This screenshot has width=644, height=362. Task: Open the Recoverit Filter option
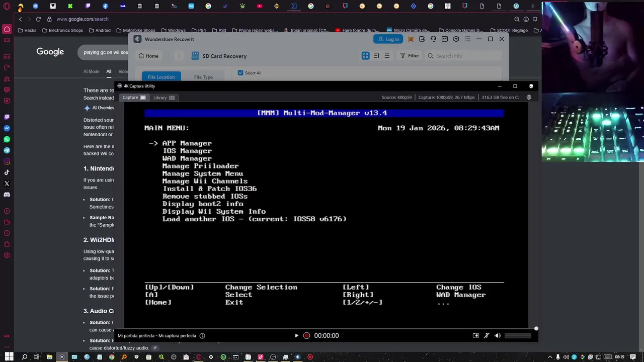tap(409, 56)
